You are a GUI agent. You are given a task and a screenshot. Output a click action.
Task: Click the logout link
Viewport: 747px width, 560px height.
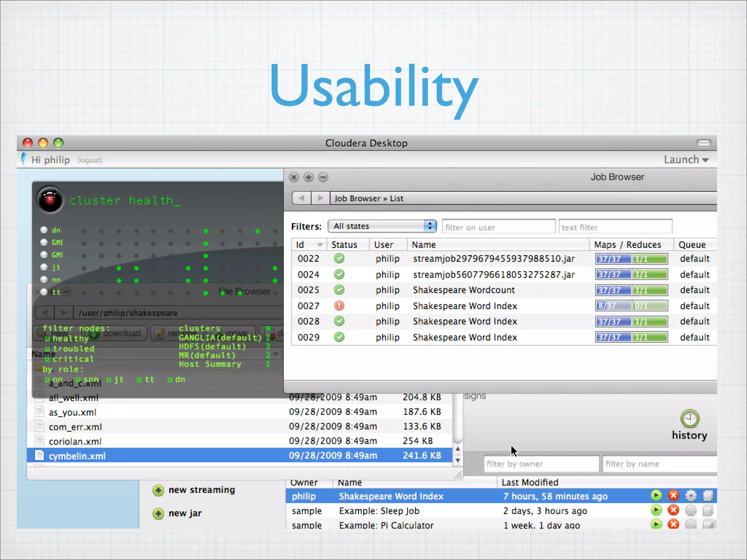click(90, 160)
